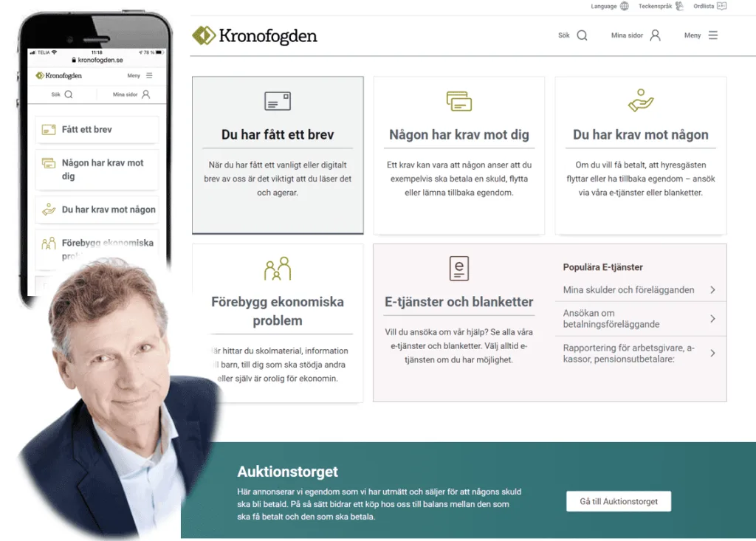Expand Mina skulder och förelägganden chevron
The height and width of the screenshot is (541, 756).
point(712,290)
